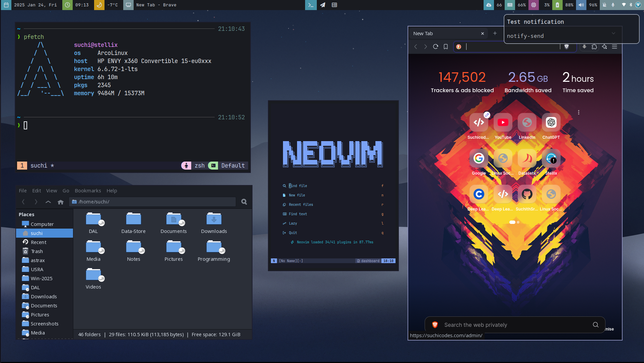Click file manager search magnifier icon
644x363 pixels.
[244, 202]
